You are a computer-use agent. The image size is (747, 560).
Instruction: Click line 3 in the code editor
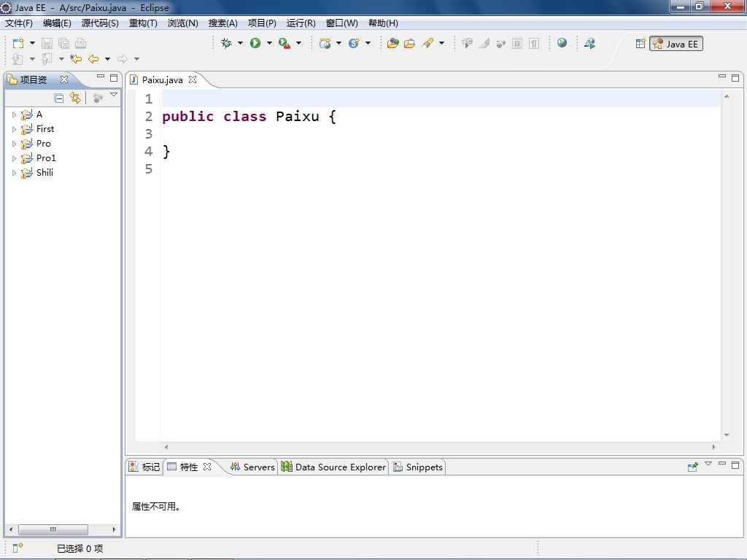[x=440, y=134]
